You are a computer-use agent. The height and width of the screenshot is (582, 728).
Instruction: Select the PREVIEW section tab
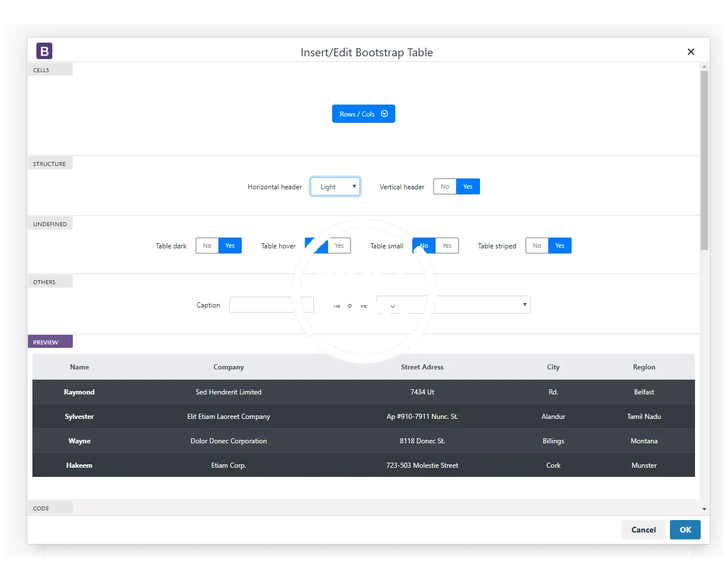click(x=50, y=342)
